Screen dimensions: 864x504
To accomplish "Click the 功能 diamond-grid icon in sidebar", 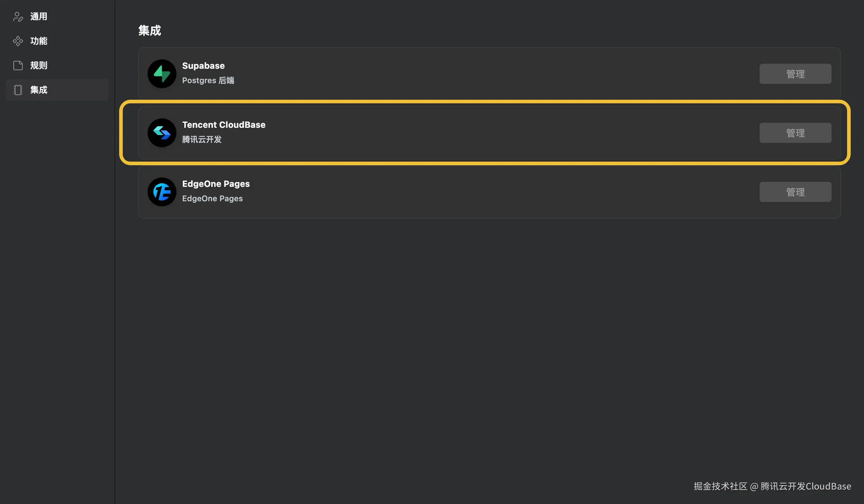I will (x=18, y=41).
